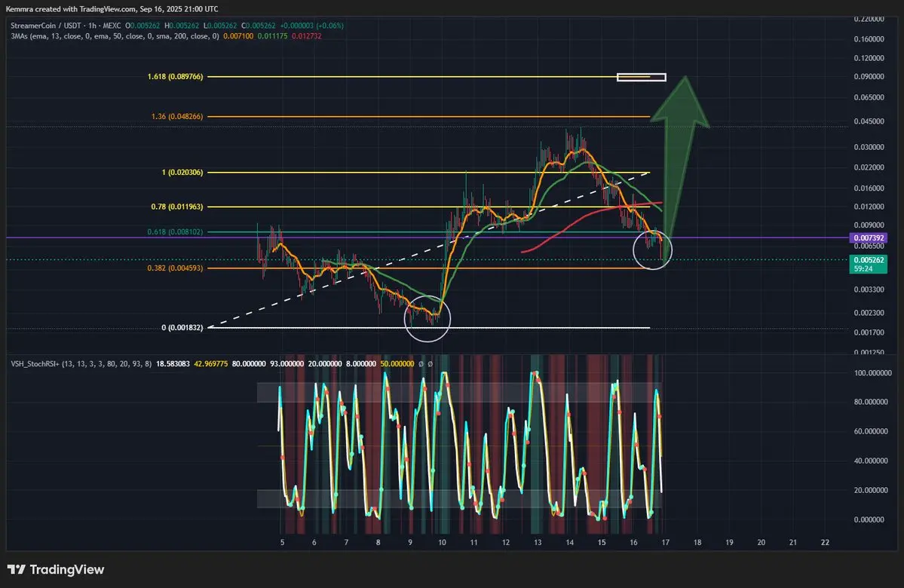
Task: Select the 8.000000 value in StochRSI legend
Action: pyautogui.click(x=361, y=364)
